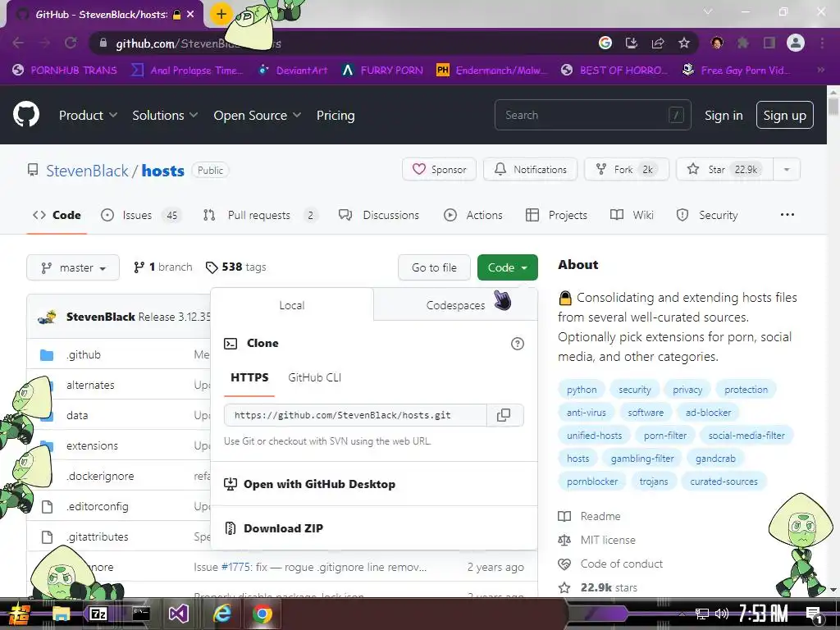Open the Chrome tab search chevron
The height and width of the screenshot is (630, 840).
click(708, 11)
